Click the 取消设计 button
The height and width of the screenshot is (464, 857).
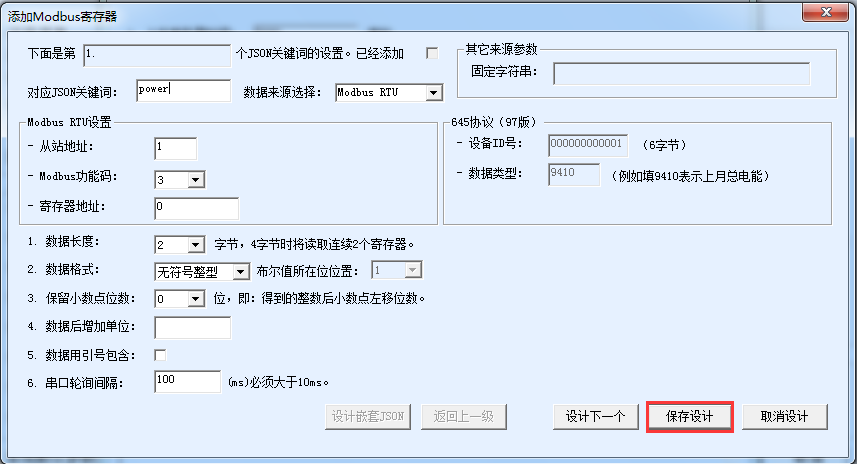(784, 417)
